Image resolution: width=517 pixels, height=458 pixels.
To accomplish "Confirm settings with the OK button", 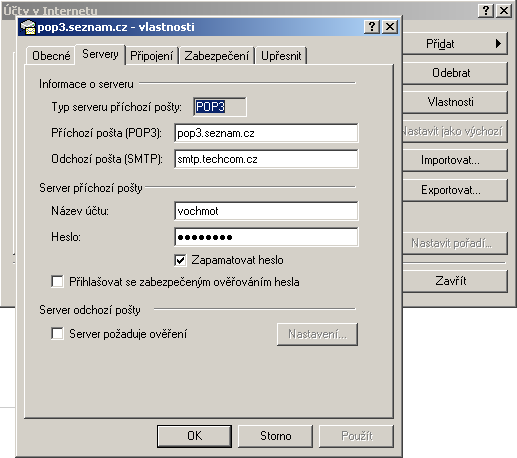I will (194, 436).
